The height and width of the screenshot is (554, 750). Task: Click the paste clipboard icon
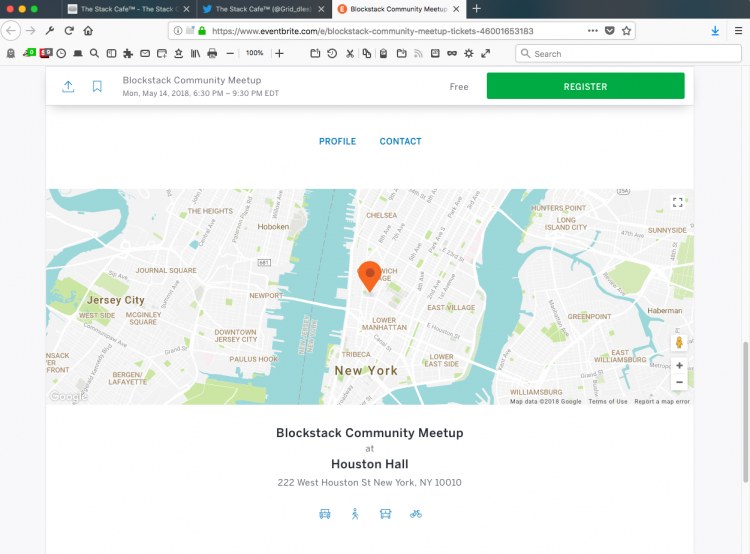pos(383,54)
